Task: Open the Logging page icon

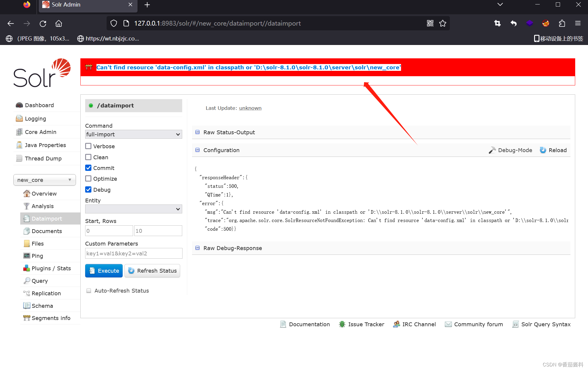Action: pyautogui.click(x=19, y=118)
